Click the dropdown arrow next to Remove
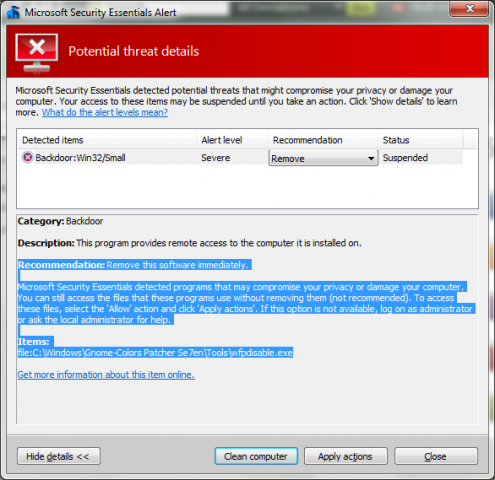This screenshot has width=495, height=480. 371,158
